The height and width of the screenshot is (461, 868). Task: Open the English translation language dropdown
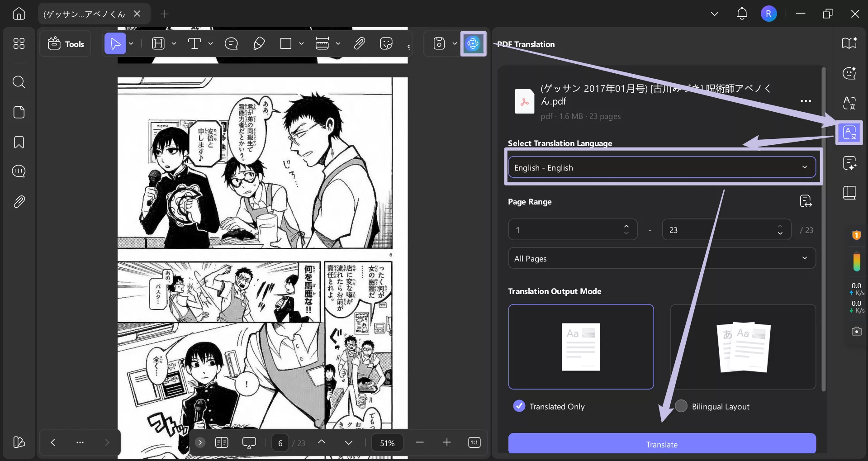pyautogui.click(x=661, y=167)
